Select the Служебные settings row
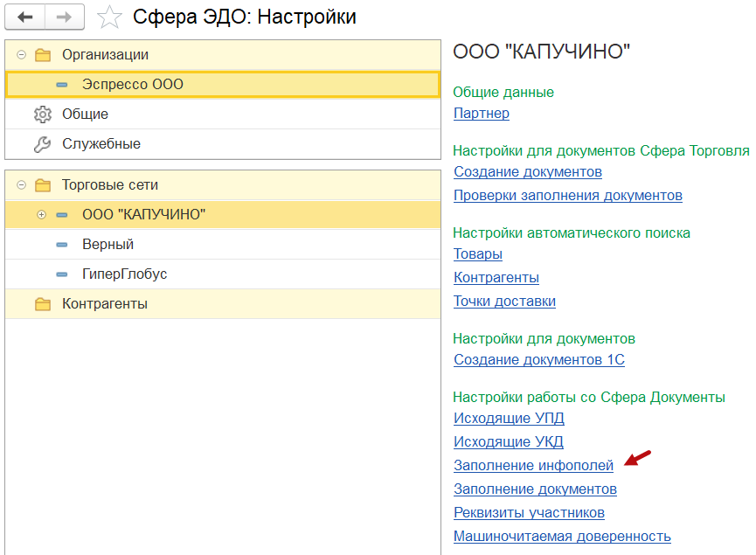756x555 pixels. coord(223,144)
